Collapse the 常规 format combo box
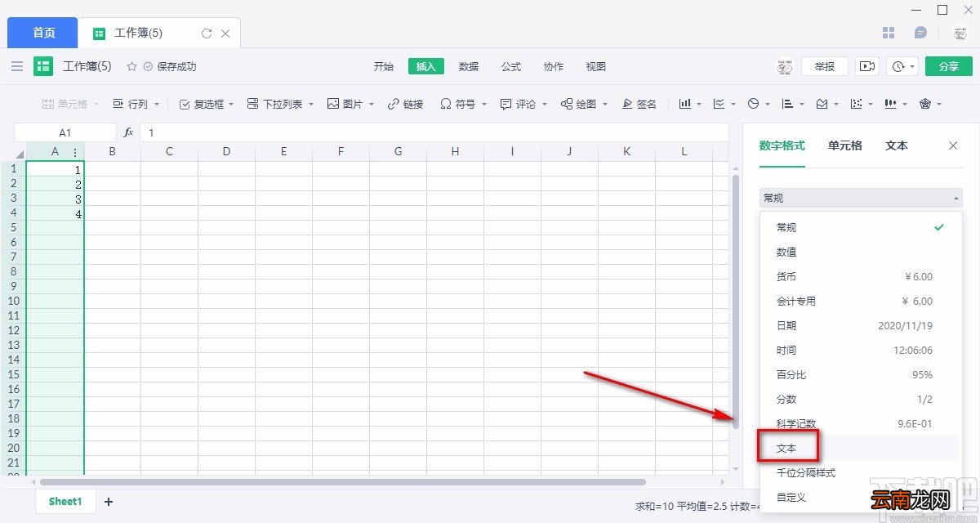Screen dimensions: 980x523 tap(861, 198)
